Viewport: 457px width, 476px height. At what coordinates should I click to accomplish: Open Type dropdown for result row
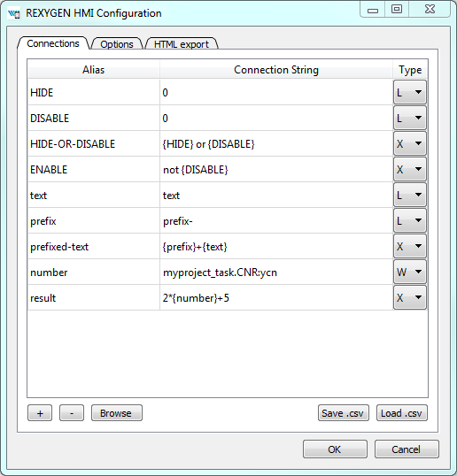coord(410,298)
